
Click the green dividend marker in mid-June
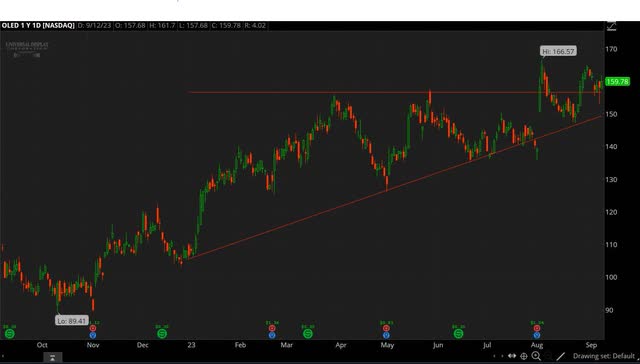[458, 334]
